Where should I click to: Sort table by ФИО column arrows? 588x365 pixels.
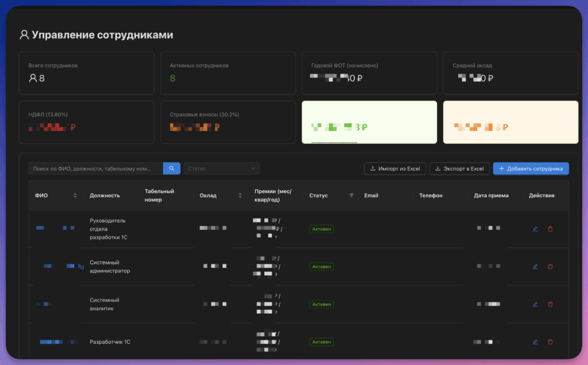click(75, 195)
